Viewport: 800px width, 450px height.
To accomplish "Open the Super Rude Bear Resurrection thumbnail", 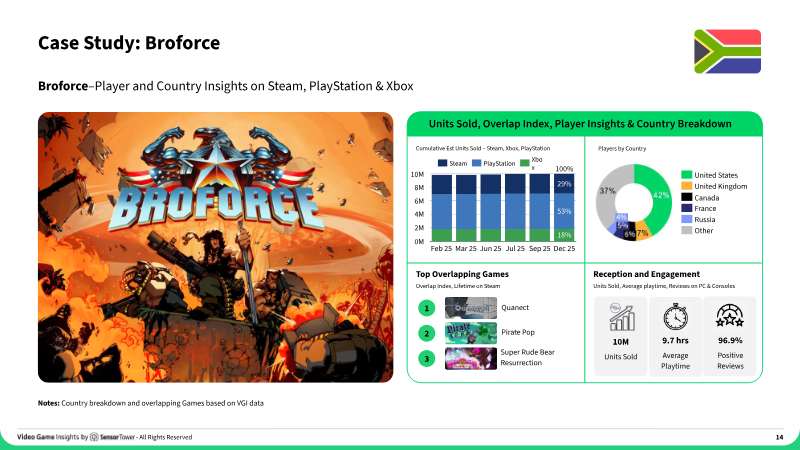I will click(470, 359).
